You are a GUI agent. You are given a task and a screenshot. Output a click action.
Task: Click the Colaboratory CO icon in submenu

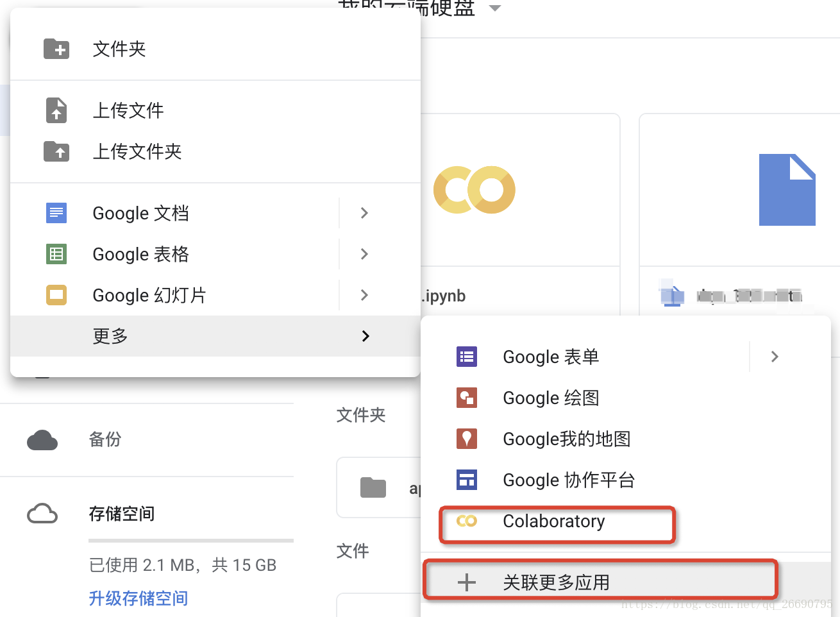(467, 521)
